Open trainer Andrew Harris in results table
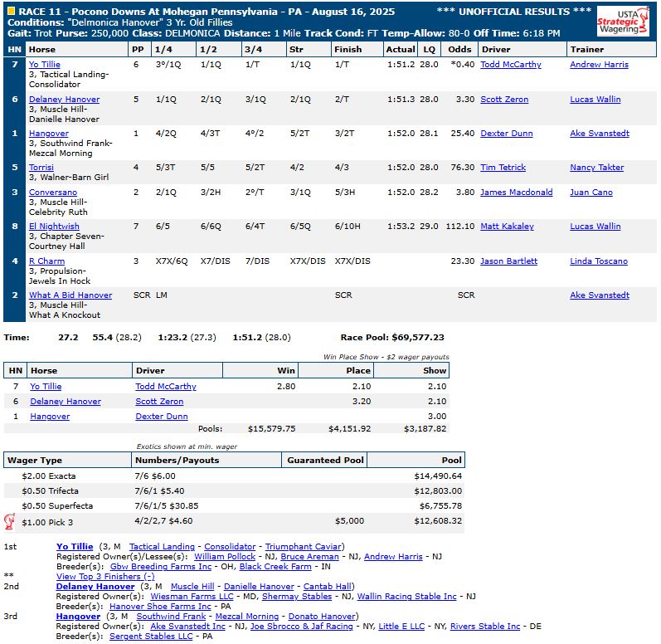 click(599, 65)
